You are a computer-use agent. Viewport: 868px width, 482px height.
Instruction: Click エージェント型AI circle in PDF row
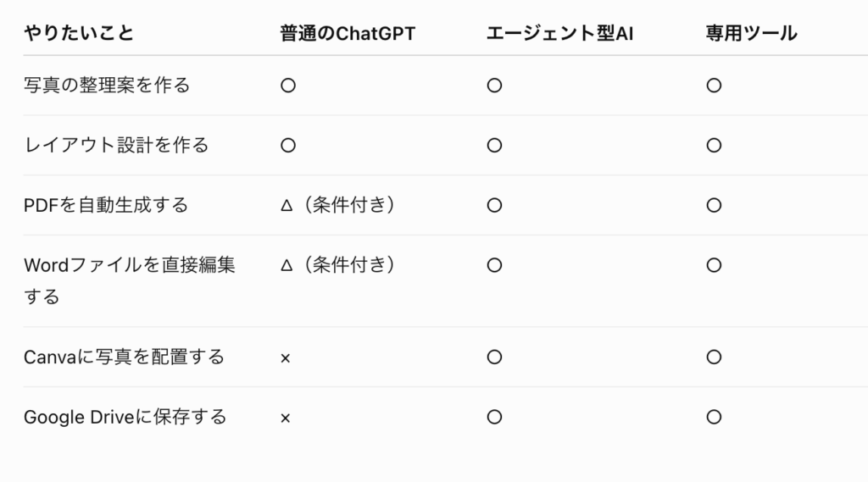pos(494,205)
